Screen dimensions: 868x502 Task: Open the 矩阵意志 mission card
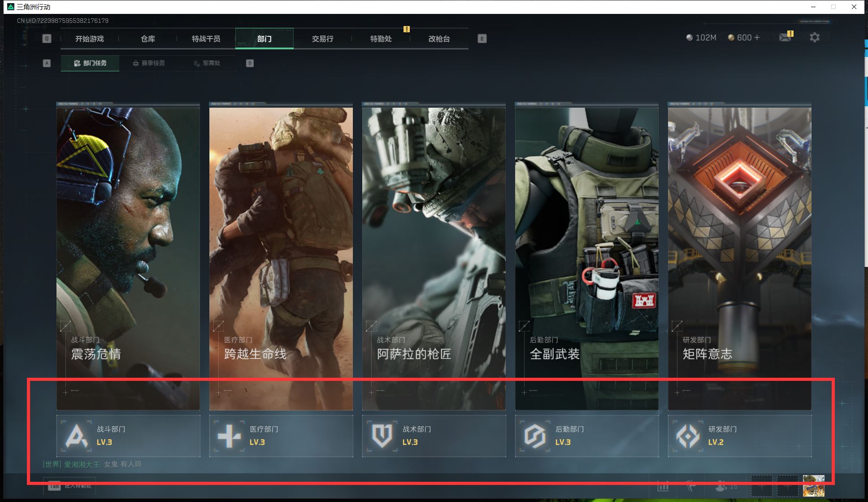click(739, 258)
